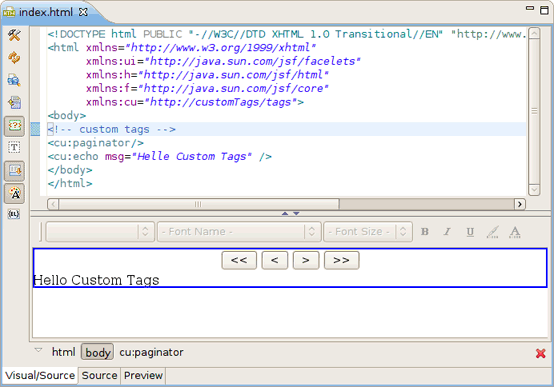
Task: Open Page Design Options icon with magnifier
Action: coord(14,80)
